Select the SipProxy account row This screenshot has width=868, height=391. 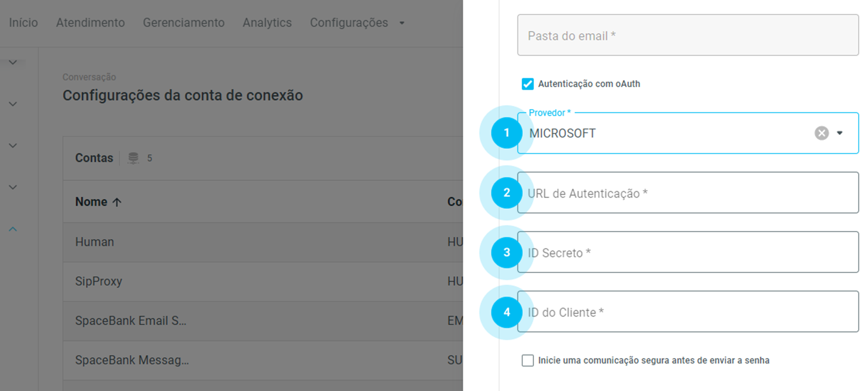pyautogui.click(x=99, y=281)
